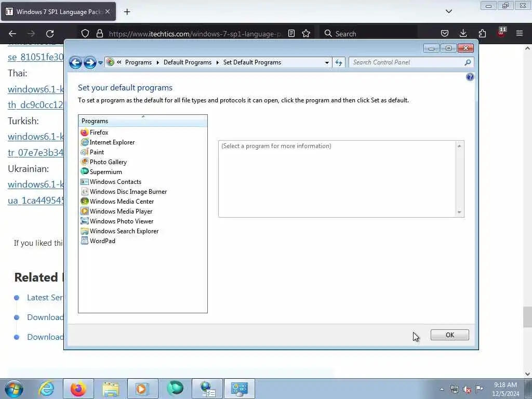Select the Windows Photo Viewer icon
Screen dimensions: 532x399
85,221
